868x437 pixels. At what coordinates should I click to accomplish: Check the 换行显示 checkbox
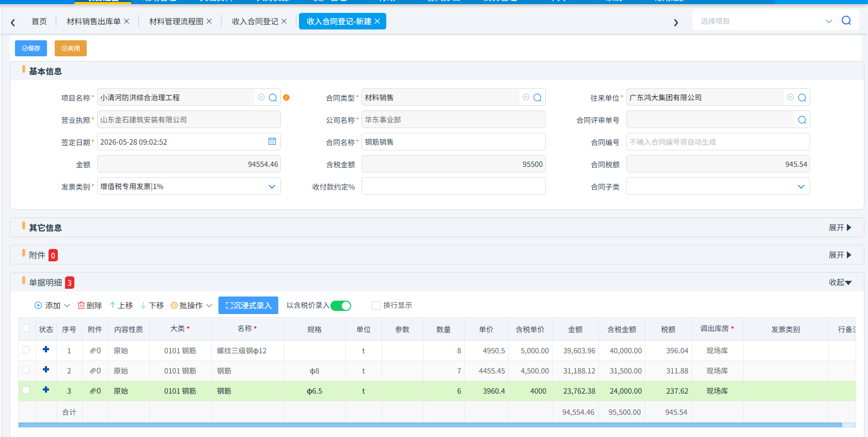point(376,305)
